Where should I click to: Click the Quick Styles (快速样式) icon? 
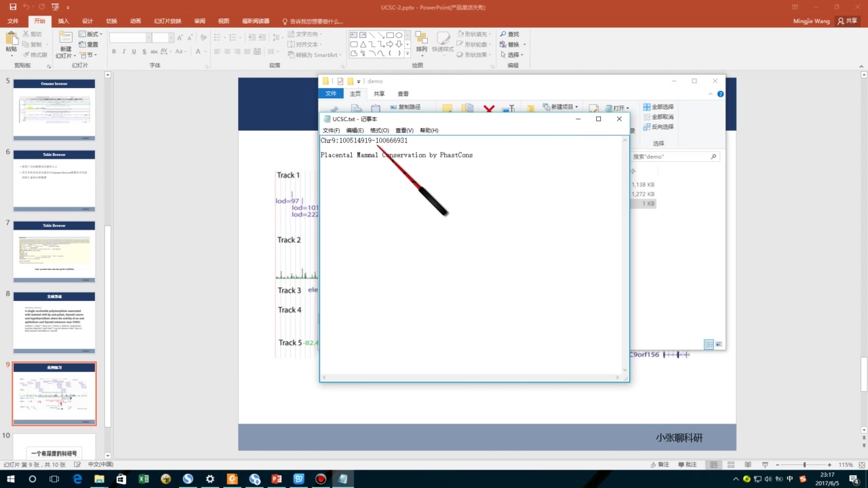(x=443, y=38)
